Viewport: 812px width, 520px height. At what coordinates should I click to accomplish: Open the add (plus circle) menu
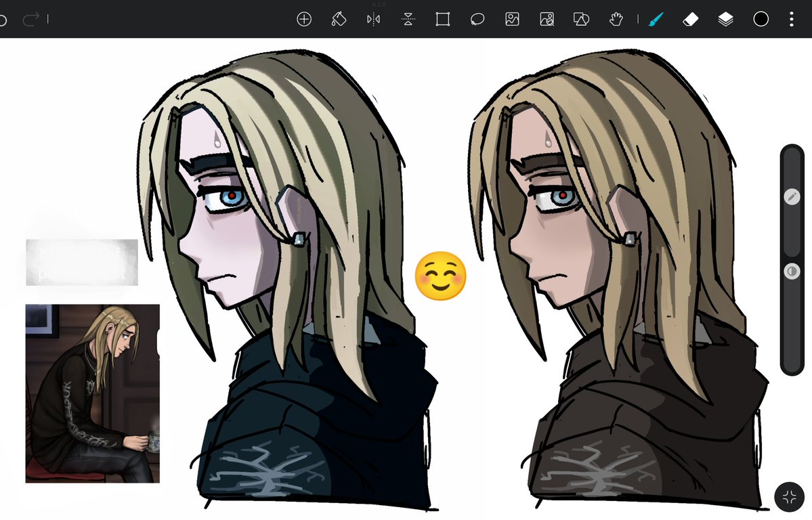304,20
